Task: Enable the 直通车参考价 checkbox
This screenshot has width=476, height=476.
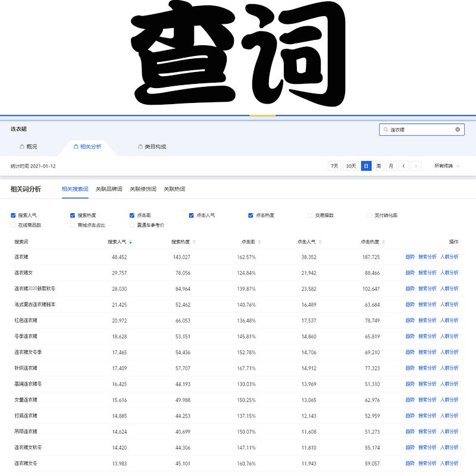Action: (x=131, y=225)
